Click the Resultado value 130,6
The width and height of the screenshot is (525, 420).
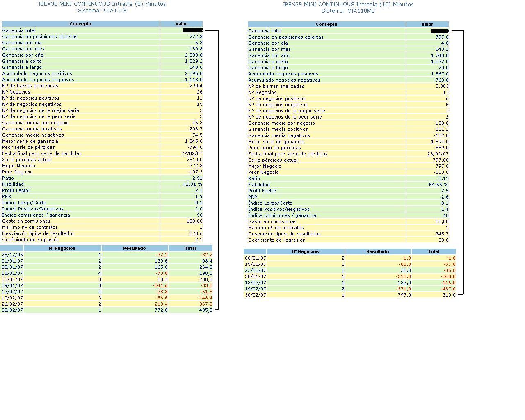pyautogui.click(x=161, y=261)
